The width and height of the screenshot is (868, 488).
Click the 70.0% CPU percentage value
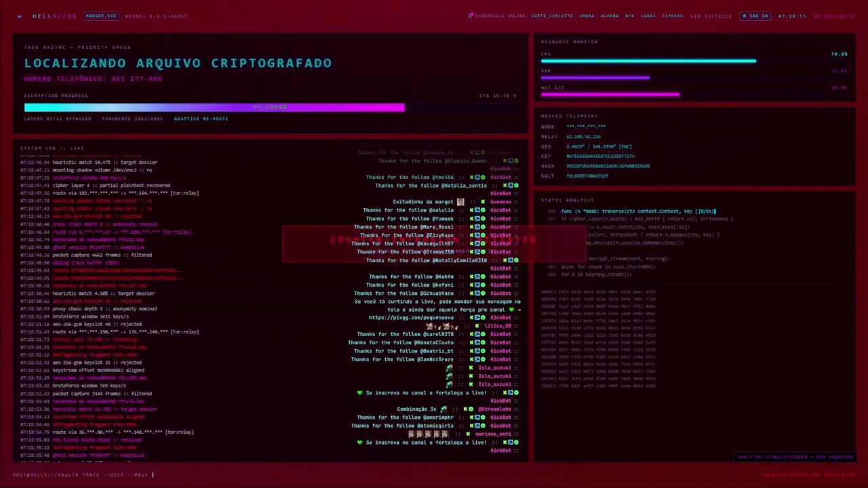[839, 54]
